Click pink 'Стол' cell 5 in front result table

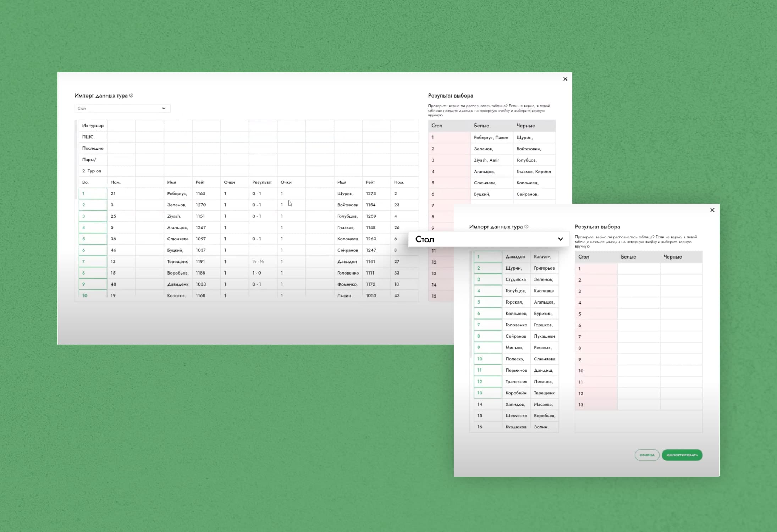pyautogui.click(x=596, y=314)
